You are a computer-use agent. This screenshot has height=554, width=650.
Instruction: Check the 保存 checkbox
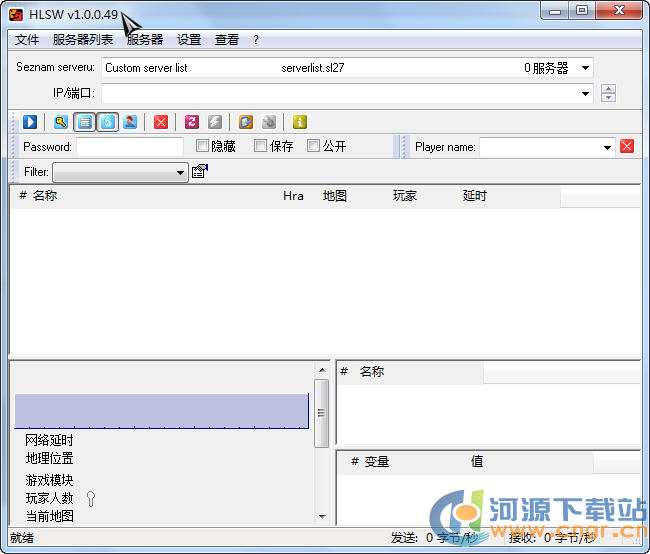(260, 146)
